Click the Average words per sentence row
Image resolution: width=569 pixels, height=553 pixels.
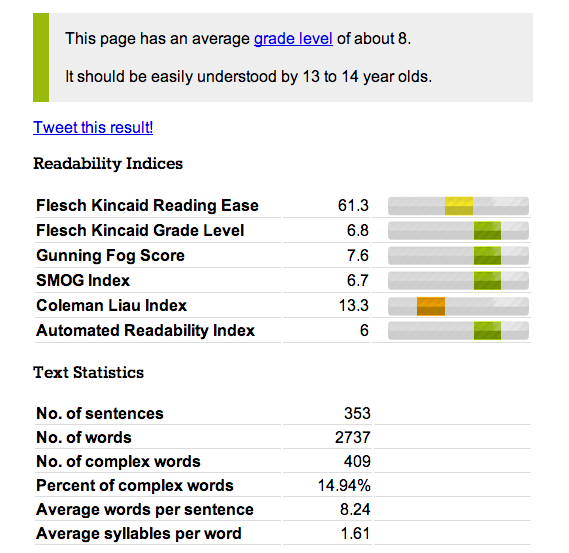[283, 509]
